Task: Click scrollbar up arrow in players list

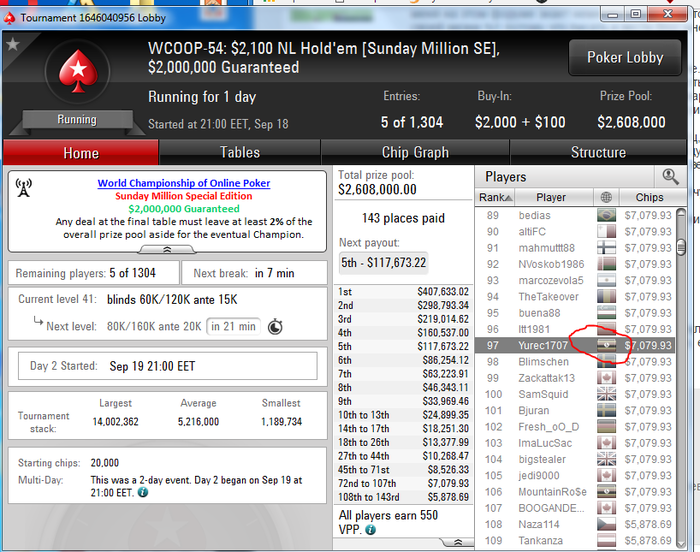Action: pyautogui.click(x=681, y=213)
